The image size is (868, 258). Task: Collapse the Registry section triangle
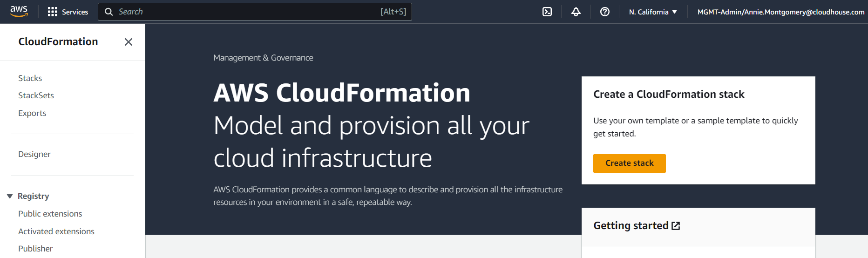pyautogui.click(x=10, y=196)
